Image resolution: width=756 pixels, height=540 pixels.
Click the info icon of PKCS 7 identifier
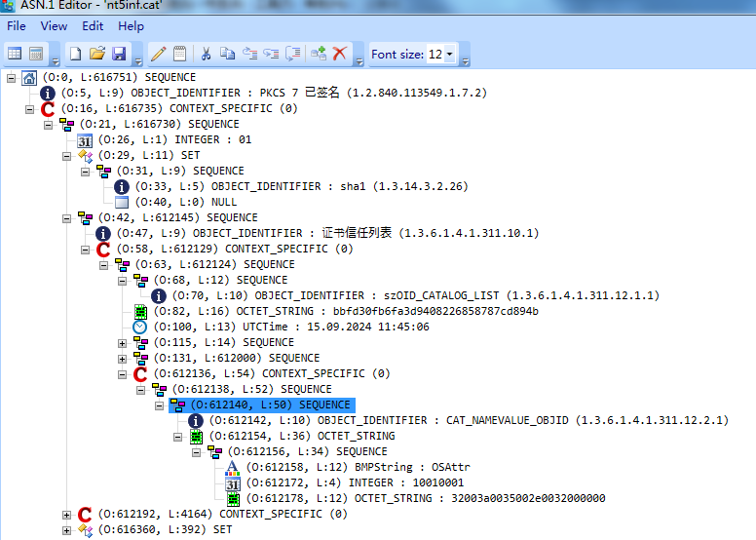(47, 94)
